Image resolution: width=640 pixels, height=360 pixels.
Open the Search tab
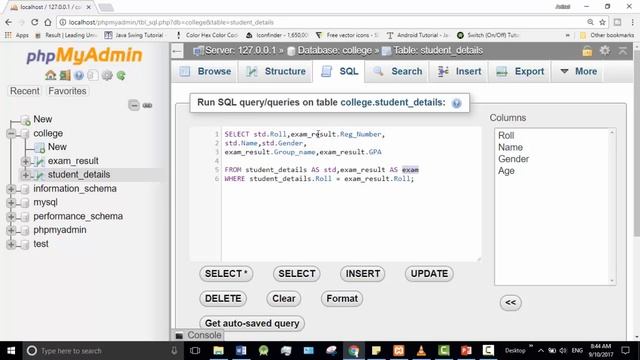(x=397, y=71)
